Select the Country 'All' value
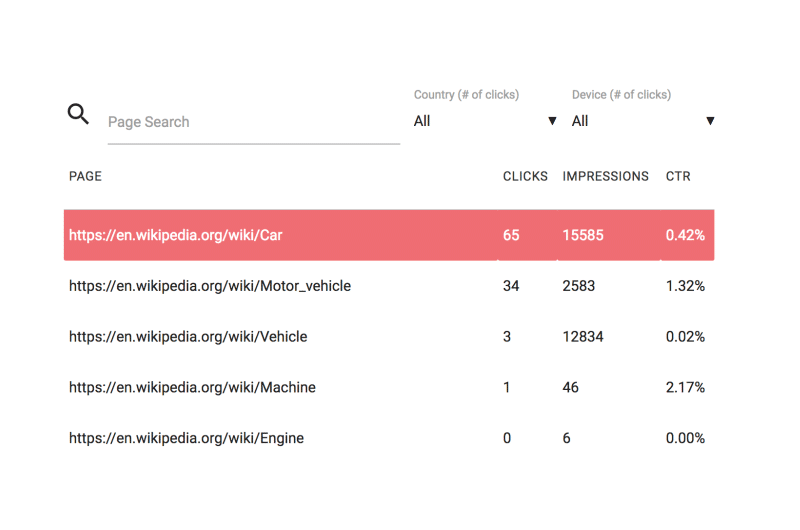Viewport: 800px width, 530px height. click(x=422, y=121)
